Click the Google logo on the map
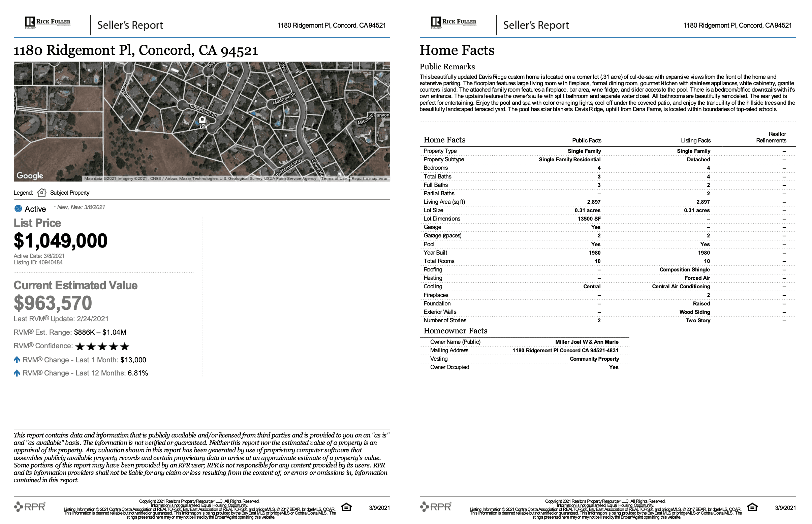The image size is (812, 524). (30, 175)
